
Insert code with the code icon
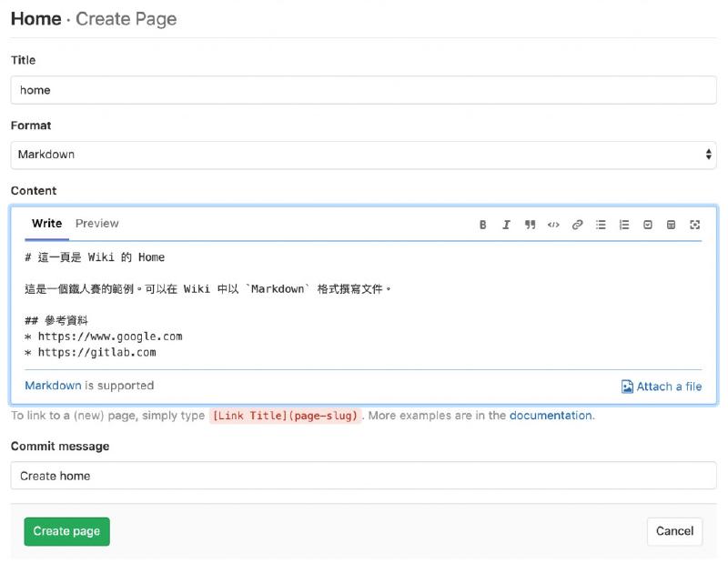coord(553,224)
